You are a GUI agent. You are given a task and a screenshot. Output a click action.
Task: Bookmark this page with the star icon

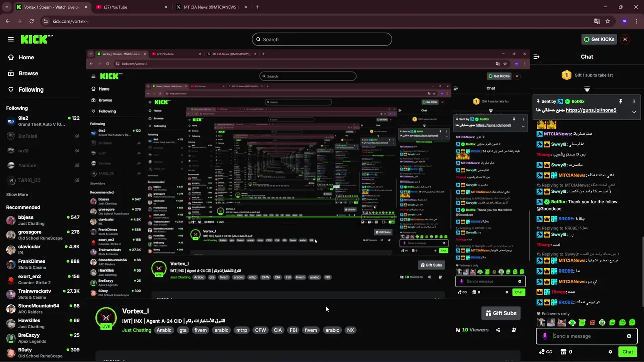(x=608, y=21)
